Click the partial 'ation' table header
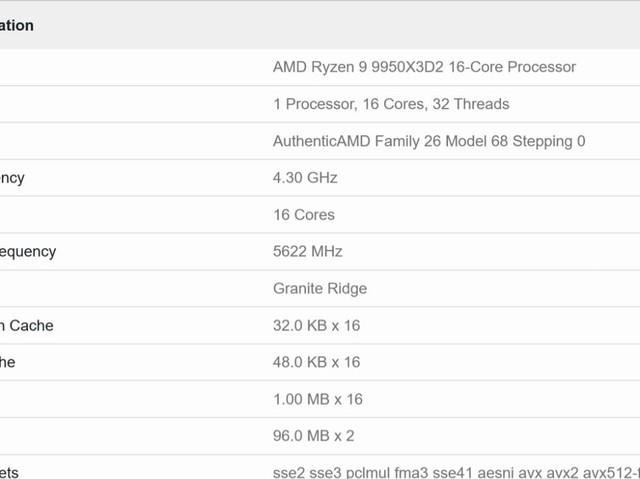This screenshot has width=640, height=479. [17, 25]
